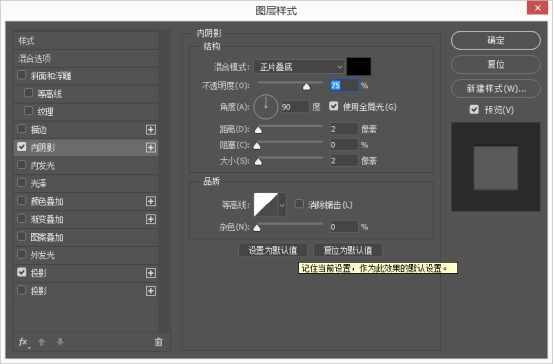Click the 确定 button
The width and height of the screenshot is (554, 364).
coord(496,40)
